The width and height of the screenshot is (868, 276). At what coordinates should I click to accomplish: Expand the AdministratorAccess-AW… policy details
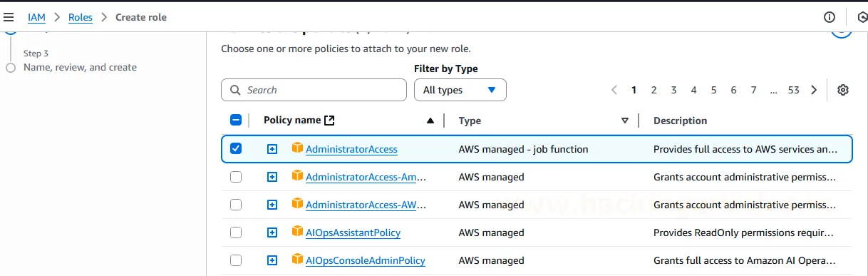272,205
